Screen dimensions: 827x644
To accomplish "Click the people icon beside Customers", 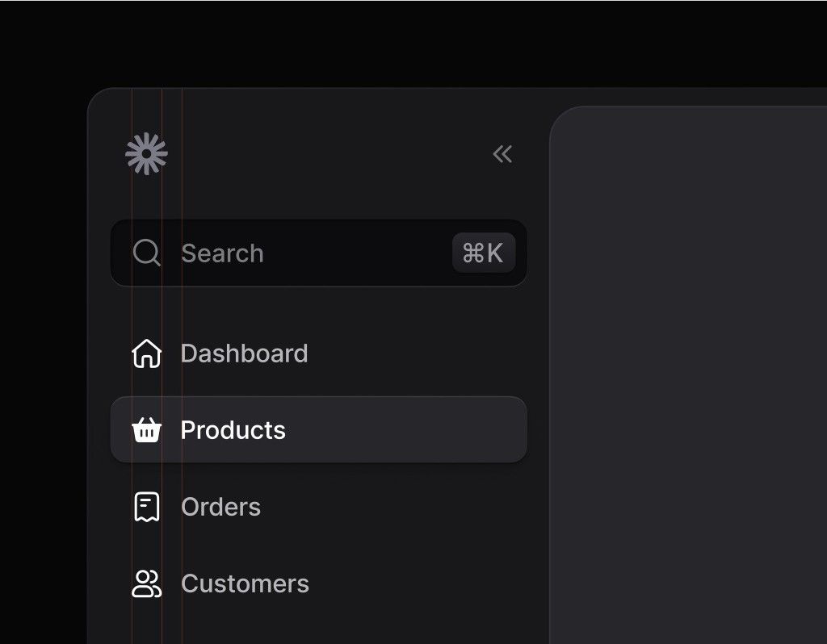I will tap(146, 583).
